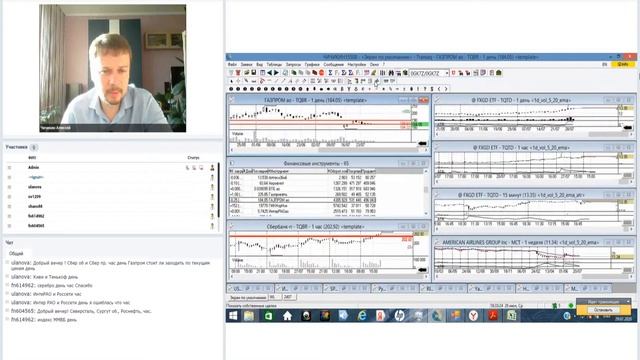Select the 'ГАЗПРОМ ао' row in instruments table
Screen dimensions: 640x360
(x=303, y=200)
